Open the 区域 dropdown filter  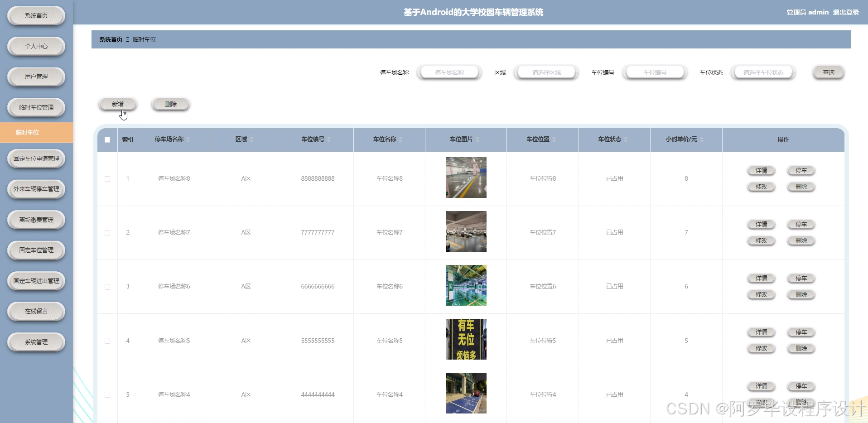[545, 72]
